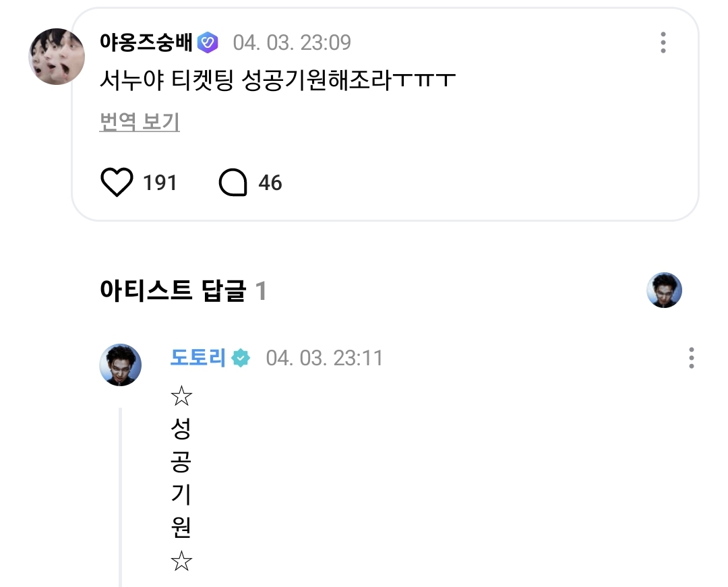Viewport: 728px width, 587px height.
Task: Click the 46 comments count
Action: [270, 183]
